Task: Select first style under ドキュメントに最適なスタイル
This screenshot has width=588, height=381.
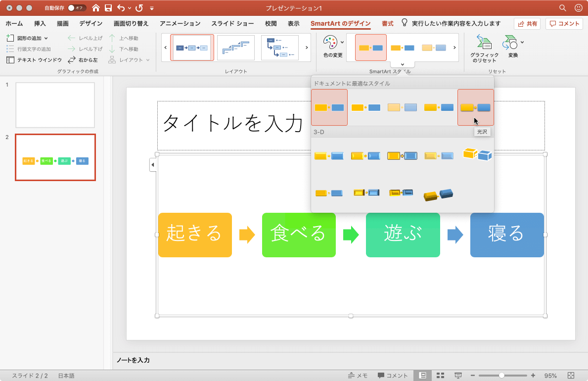Action: tap(329, 107)
